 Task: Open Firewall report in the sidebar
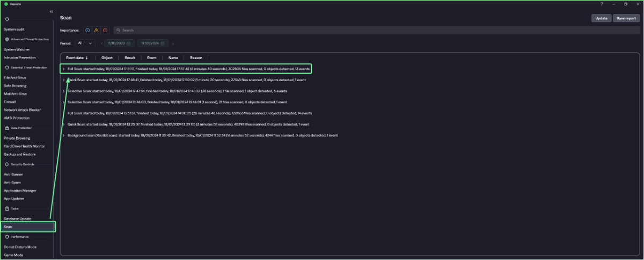pos(10,102)
